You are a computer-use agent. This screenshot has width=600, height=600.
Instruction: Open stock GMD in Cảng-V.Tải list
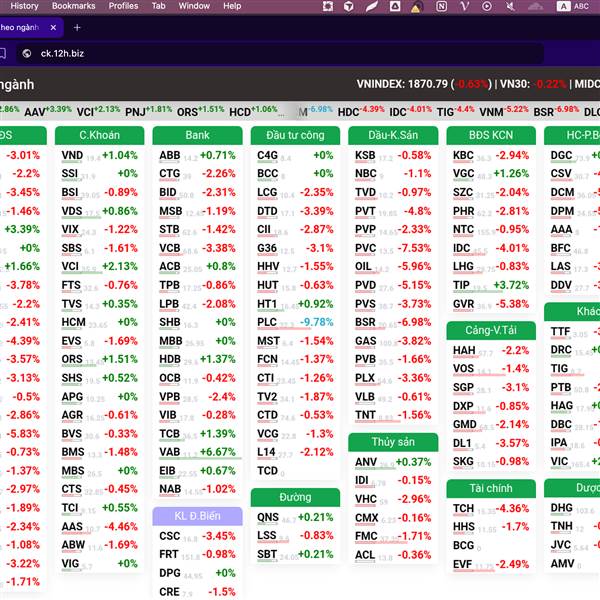(465, 425)
